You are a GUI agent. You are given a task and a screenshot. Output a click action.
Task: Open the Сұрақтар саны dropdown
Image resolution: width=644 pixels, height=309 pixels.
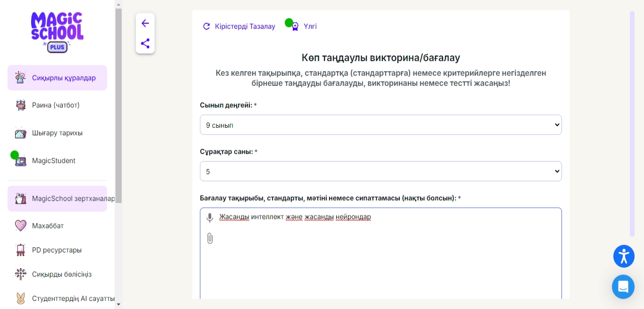380,171
